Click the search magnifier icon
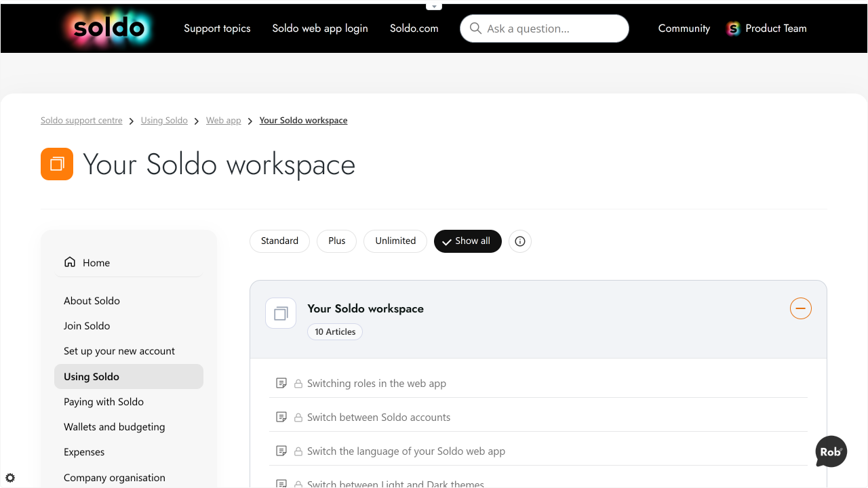 (x=476, y=28)
